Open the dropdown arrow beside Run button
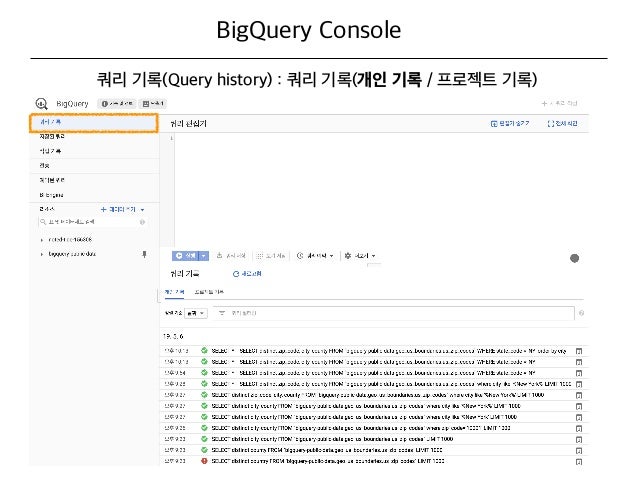The image size is (638, 479). tap(204, 256)
